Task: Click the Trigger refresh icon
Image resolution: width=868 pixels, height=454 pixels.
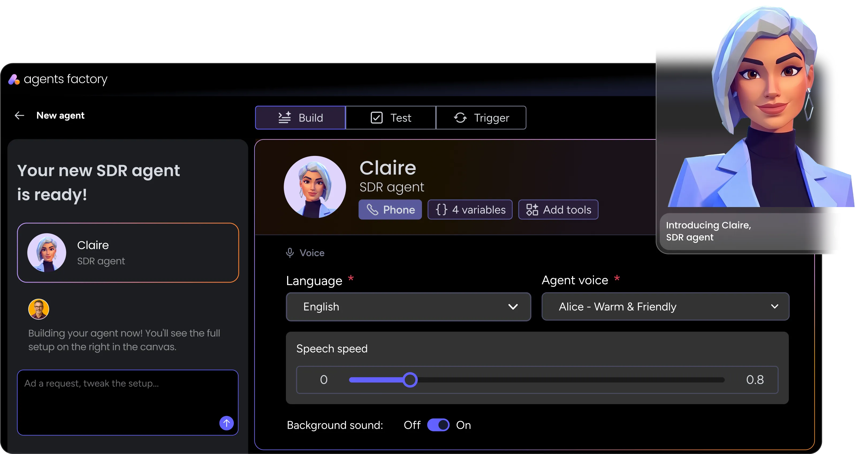Action: (460, 118)
